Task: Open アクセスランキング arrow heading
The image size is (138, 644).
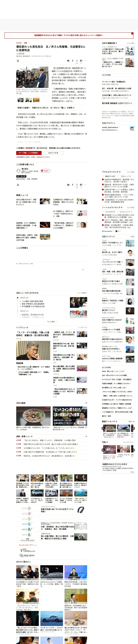Action: pyautogui.click(x=111, y=172)
